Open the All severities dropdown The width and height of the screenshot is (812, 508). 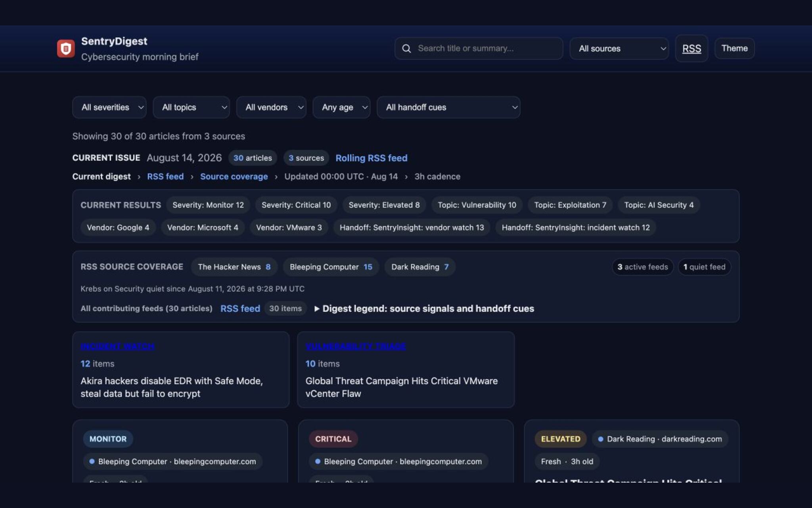(109, 107)
